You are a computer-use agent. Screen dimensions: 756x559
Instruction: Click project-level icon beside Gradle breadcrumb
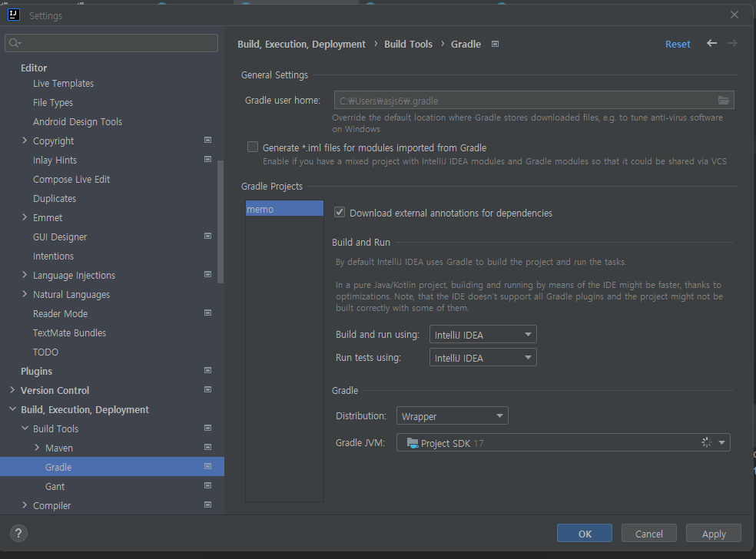point(495,44)
